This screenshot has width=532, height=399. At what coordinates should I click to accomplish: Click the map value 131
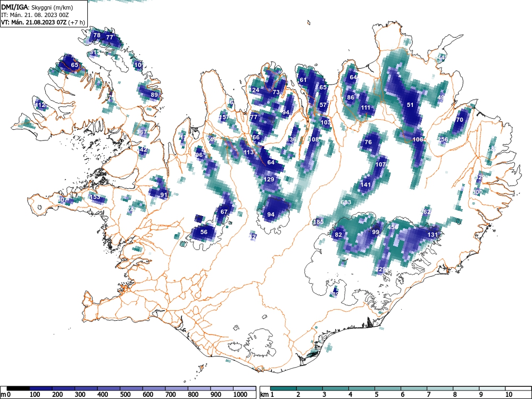click(x=433, y=235)
